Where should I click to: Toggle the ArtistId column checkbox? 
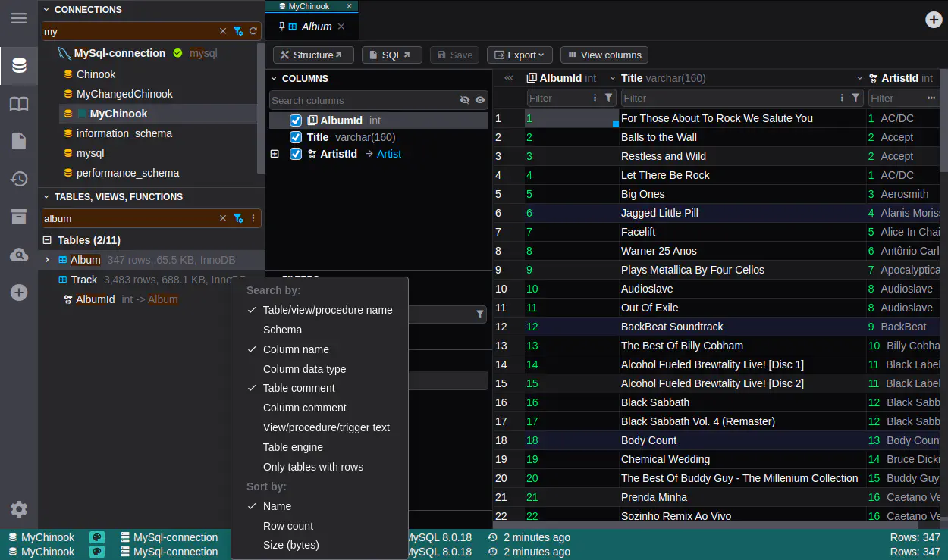coord(296,154)
